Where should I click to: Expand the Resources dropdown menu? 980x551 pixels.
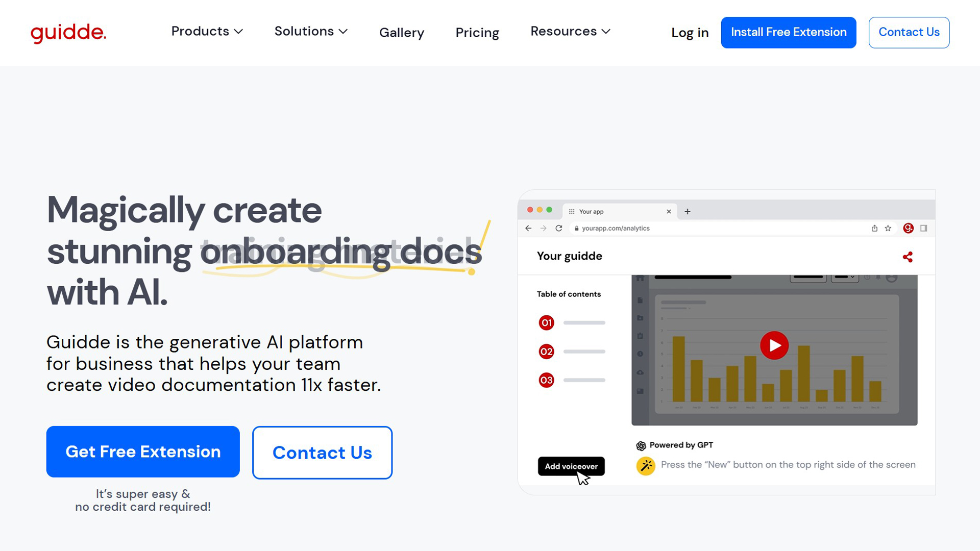[x=570, y=32]
